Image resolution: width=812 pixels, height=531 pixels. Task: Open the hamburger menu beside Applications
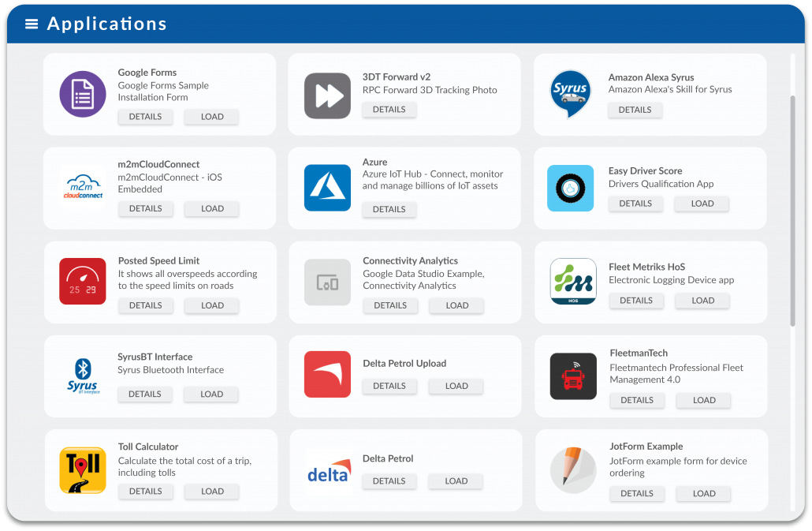point(31,23)
